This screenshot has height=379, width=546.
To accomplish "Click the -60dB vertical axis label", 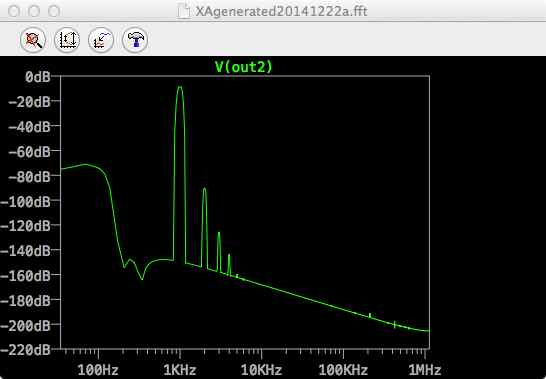I will [x=29, y=152].
